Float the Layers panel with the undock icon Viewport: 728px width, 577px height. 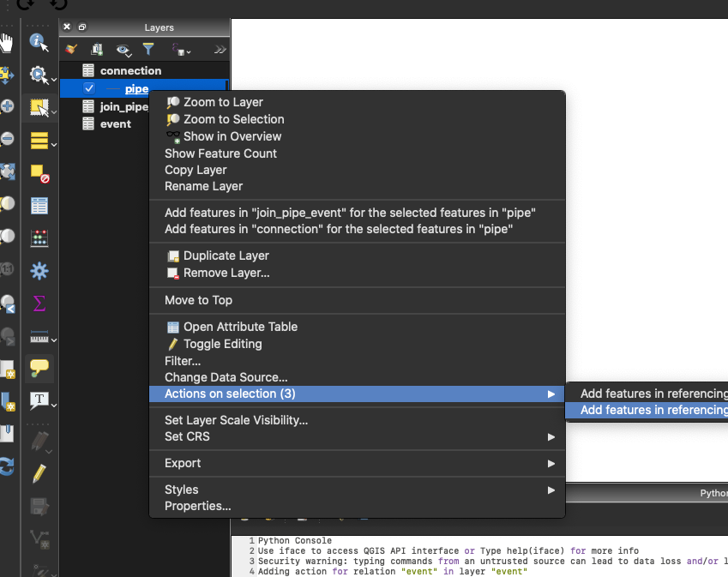(81, 27)
